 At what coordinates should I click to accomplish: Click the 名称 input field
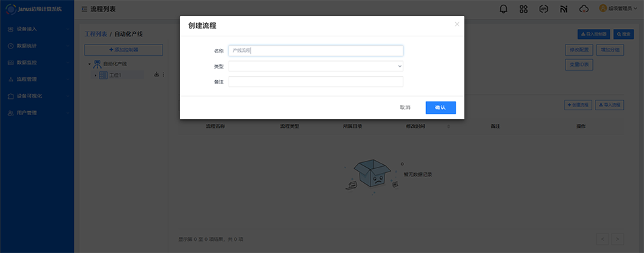316,50
